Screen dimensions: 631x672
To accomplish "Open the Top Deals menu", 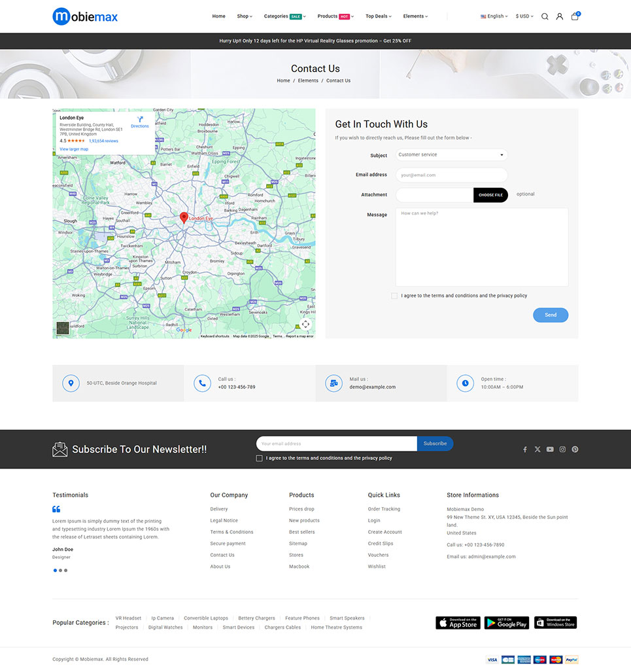I will [379, 16].
